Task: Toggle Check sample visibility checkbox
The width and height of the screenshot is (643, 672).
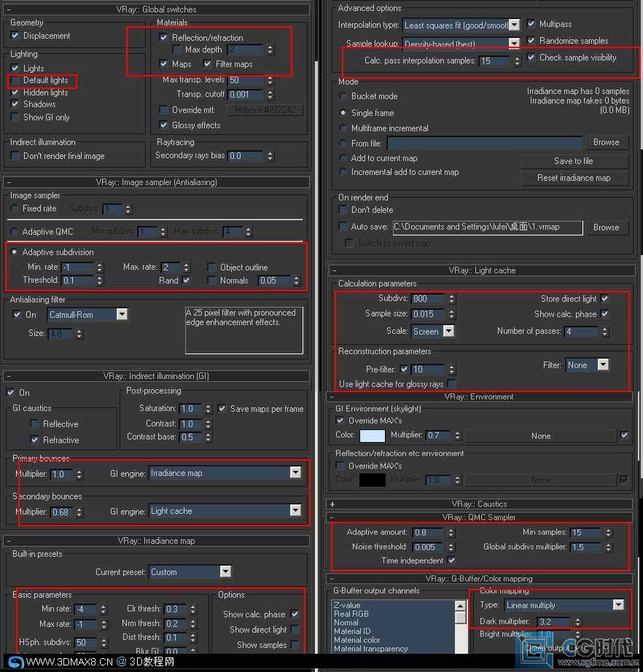Action: pos(531,57)
